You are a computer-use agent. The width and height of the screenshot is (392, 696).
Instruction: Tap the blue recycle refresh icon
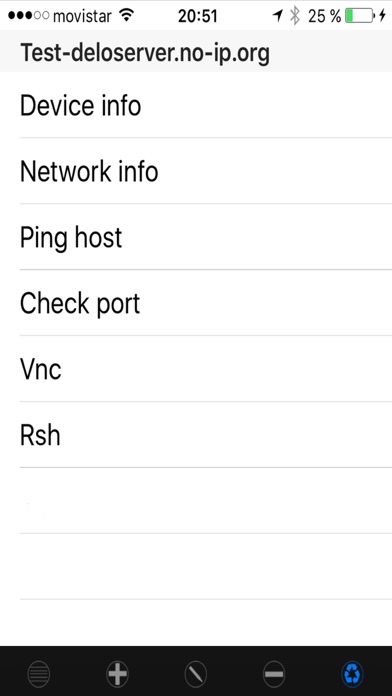[x=353, y=674]
